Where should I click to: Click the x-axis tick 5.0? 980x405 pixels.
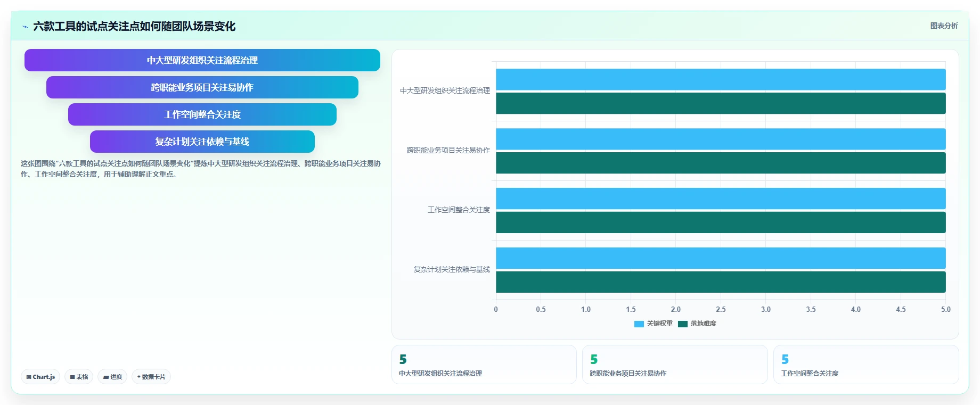[x=945, y=309]
